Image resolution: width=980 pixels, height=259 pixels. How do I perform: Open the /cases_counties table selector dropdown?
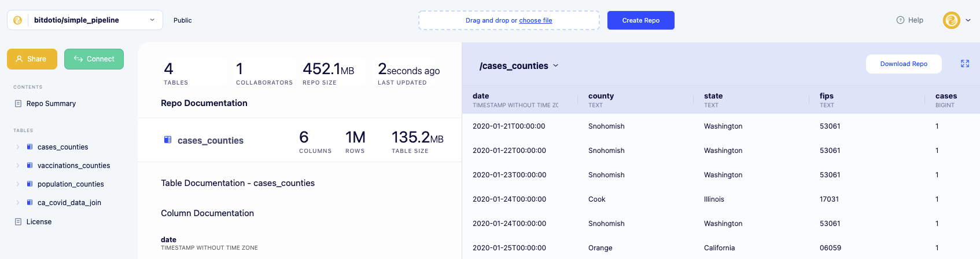(556, 66)
